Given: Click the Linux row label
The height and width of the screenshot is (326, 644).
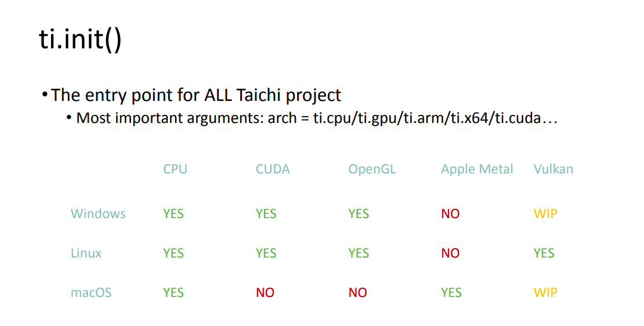Looking at the screenshot, I should tap(86, 253).
